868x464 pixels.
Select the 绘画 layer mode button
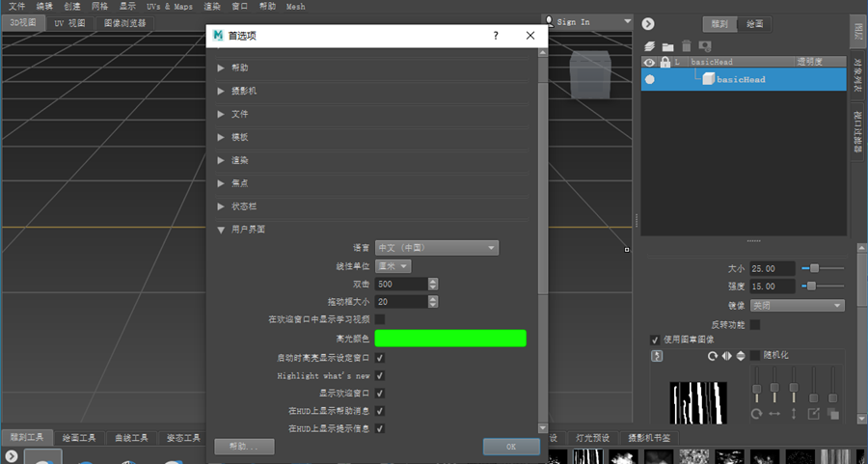[754, 24]
